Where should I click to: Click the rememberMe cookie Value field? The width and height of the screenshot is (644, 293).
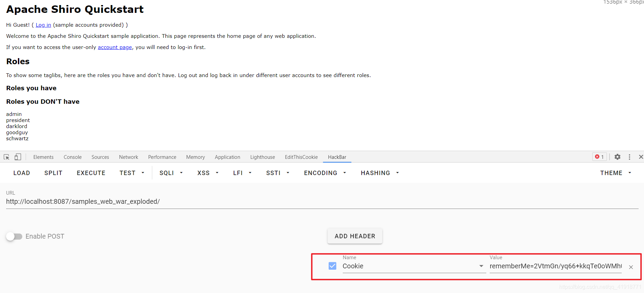pyautogui.click(x=556, y=266)
